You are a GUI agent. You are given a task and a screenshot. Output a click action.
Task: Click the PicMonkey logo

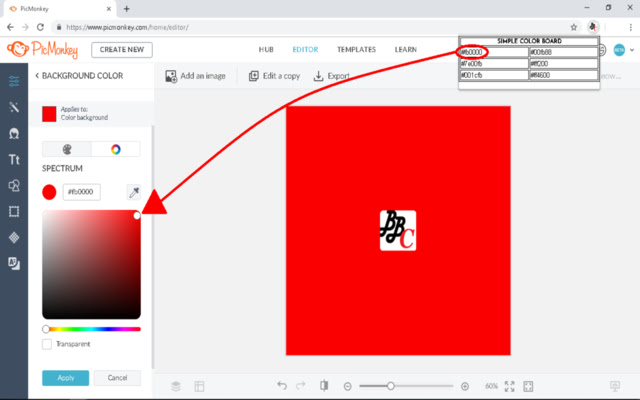click(42, 50)
